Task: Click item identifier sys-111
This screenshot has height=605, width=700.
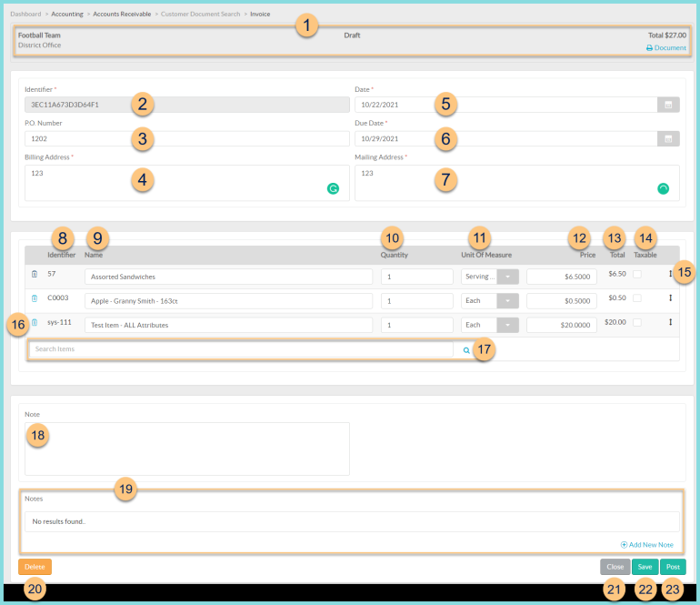Action: pyautogui.click(x=59, y=322)
